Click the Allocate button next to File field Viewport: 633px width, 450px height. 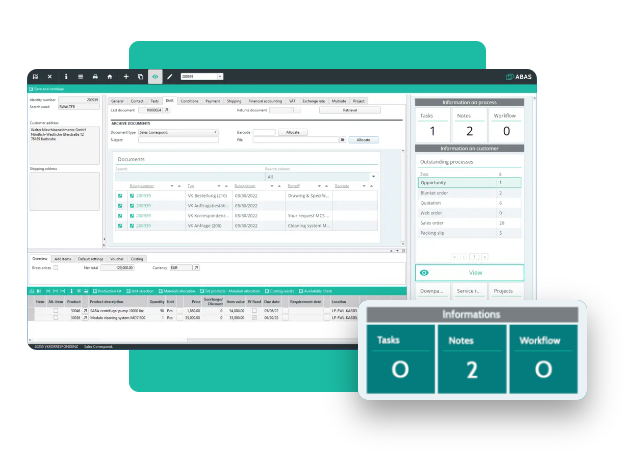363,140
